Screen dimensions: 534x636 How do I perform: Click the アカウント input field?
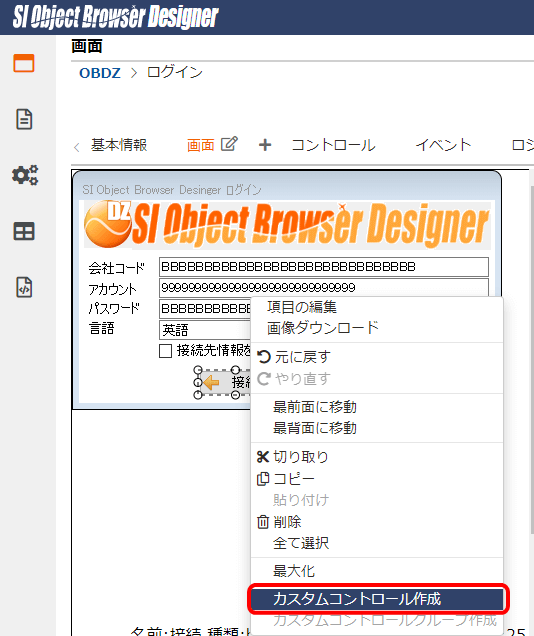pyautogui.click(x=324, y=288)
